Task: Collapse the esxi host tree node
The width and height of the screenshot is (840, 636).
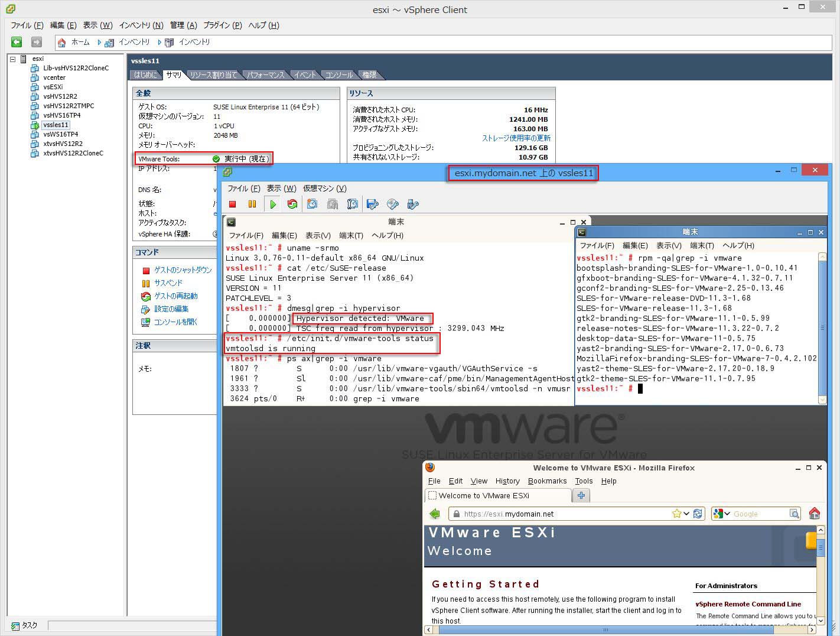Action: 12,59
